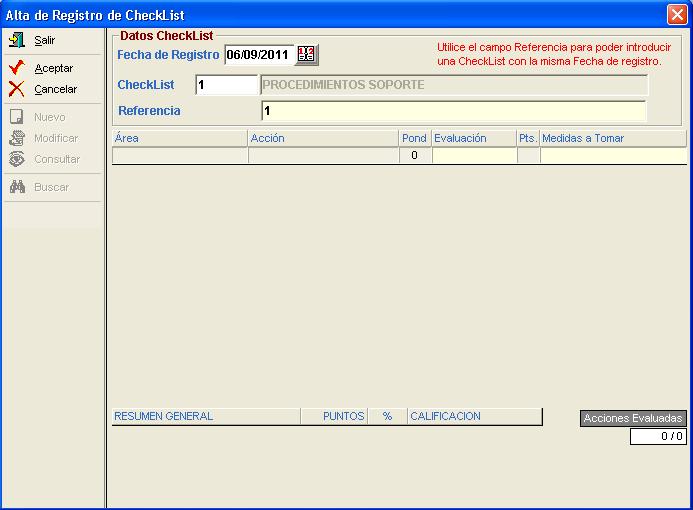Click the Referencia label

click(x=149, y=110)
